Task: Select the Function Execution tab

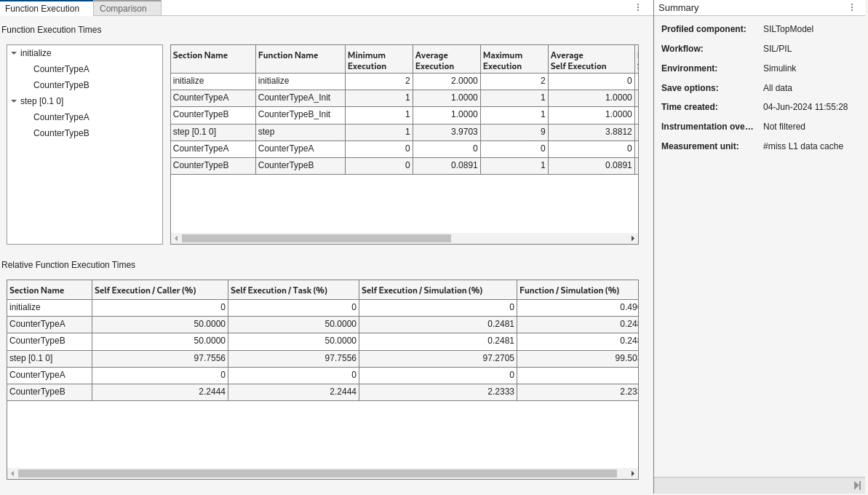Action: [x=42, y=9]
